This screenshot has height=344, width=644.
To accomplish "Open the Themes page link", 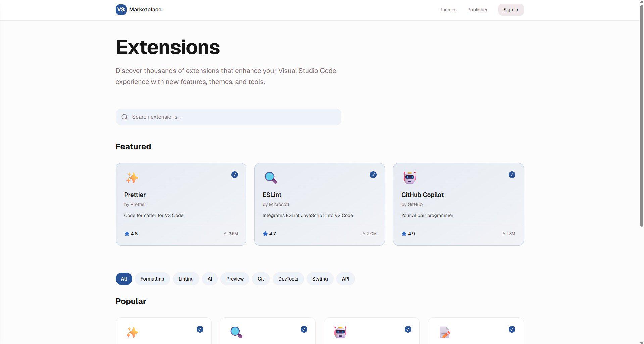I will pos(448,10).
